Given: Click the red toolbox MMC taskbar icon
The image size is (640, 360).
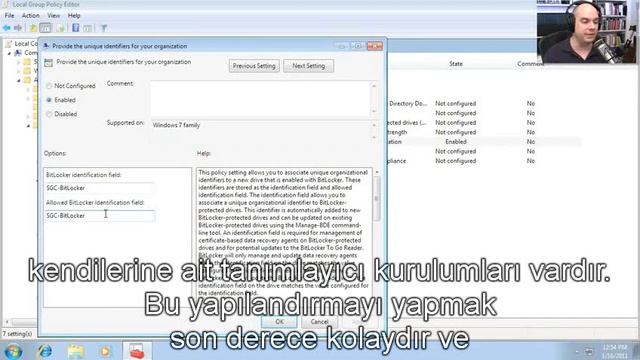Looking at the screenshot, I should [137, 351].
